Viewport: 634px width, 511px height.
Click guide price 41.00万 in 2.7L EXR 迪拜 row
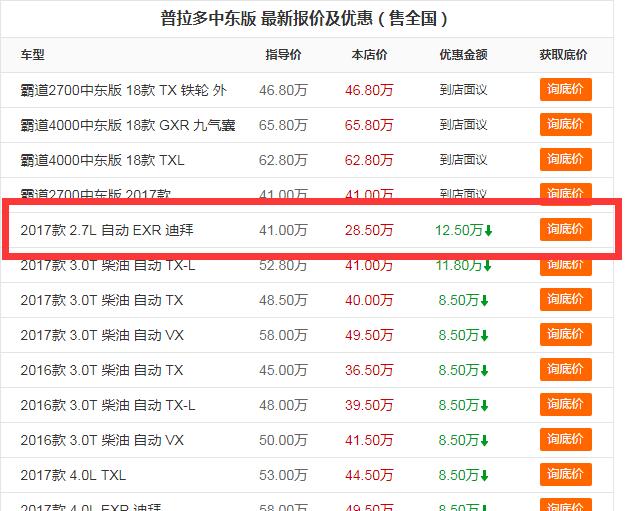tap(283, 230)
